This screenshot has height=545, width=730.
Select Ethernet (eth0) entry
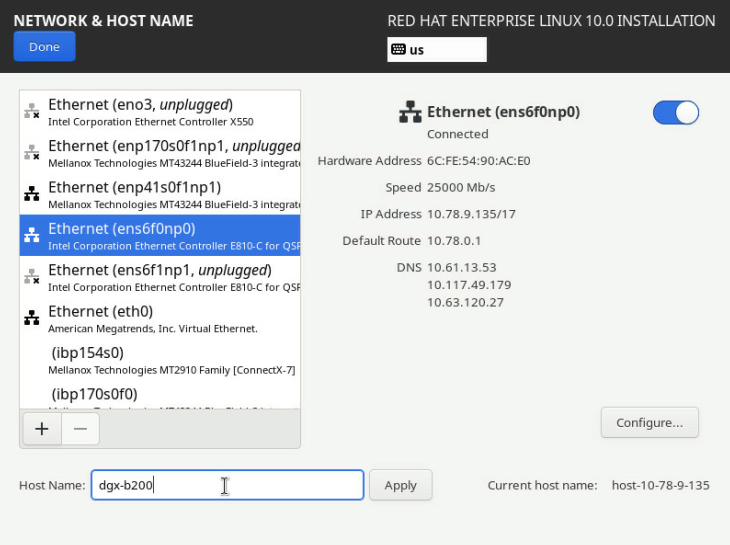pos(160,318)
